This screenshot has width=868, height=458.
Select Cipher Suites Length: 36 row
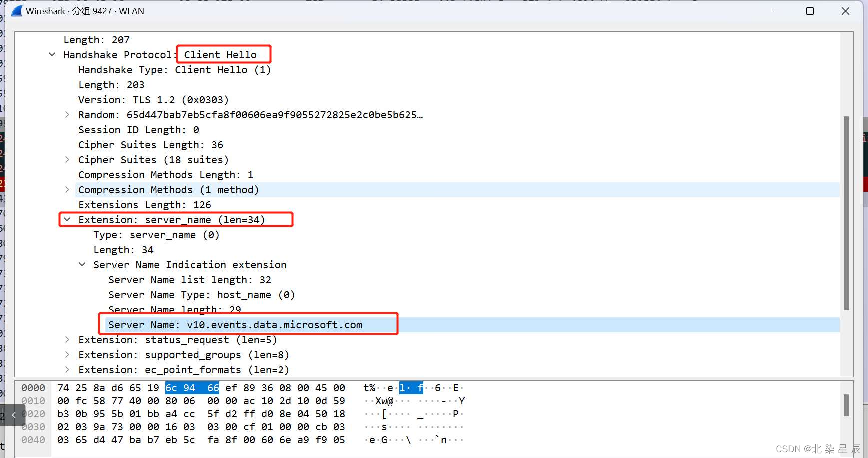(x=151, y=145)
